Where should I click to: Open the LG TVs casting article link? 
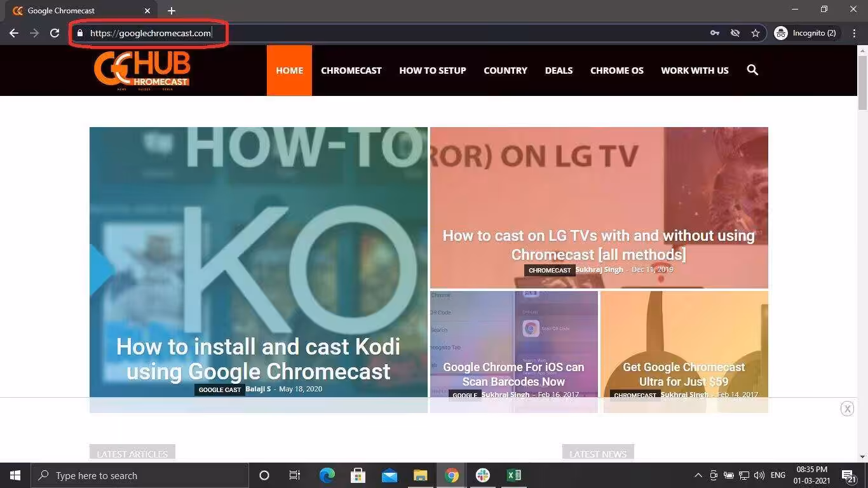(599, 245)
